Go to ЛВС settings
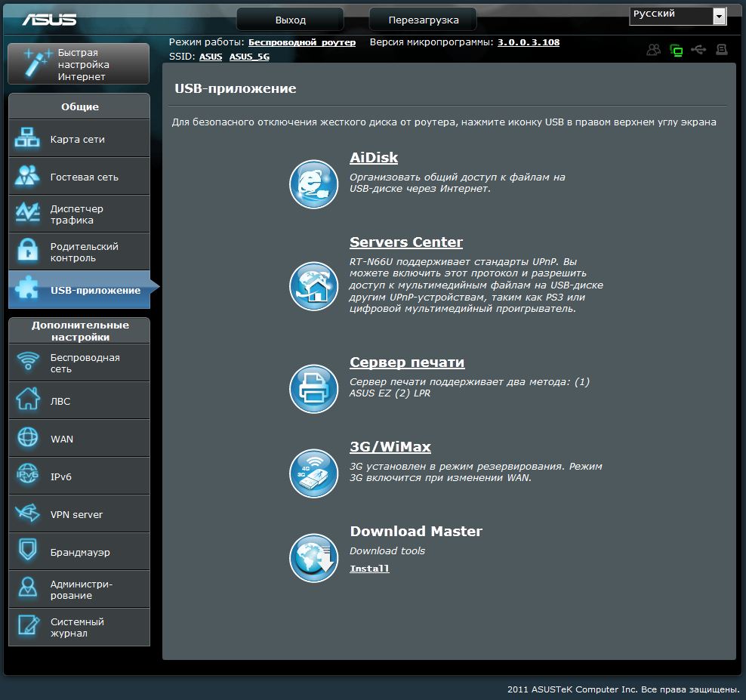Image resolution: width=746 pixels, height=700 pixels. (79, 400)
